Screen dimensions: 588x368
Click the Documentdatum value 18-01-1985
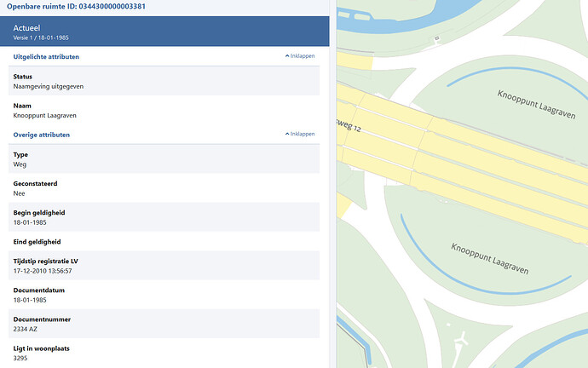tap(30, 300)
